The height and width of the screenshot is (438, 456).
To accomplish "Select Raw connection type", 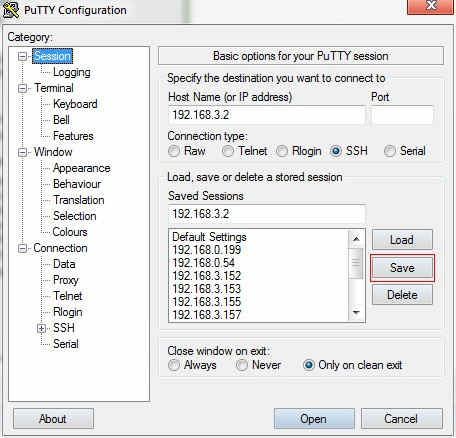I will 174,151.
